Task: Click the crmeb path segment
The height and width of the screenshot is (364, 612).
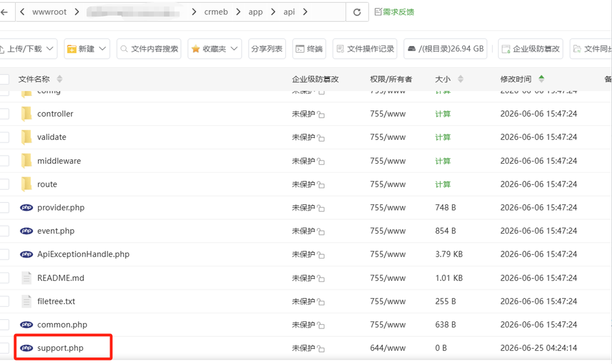Action: tap(216, 12)
